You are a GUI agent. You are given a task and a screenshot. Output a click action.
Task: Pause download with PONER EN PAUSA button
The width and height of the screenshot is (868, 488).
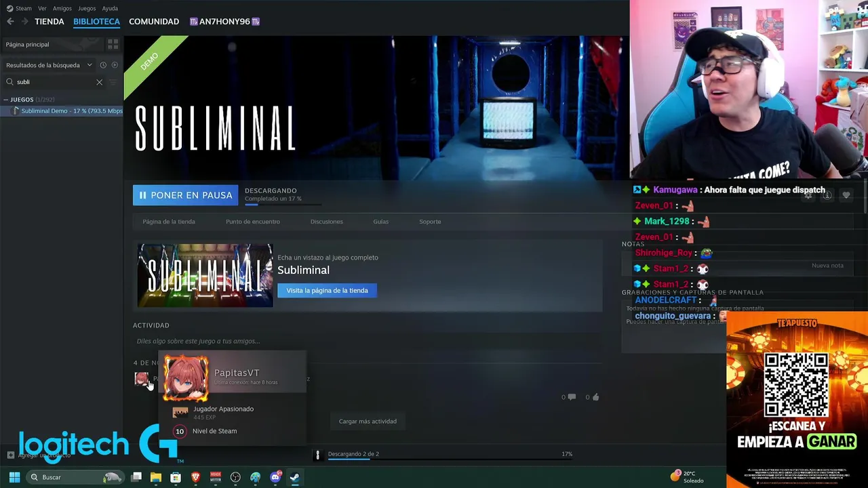tap(185, 195)
